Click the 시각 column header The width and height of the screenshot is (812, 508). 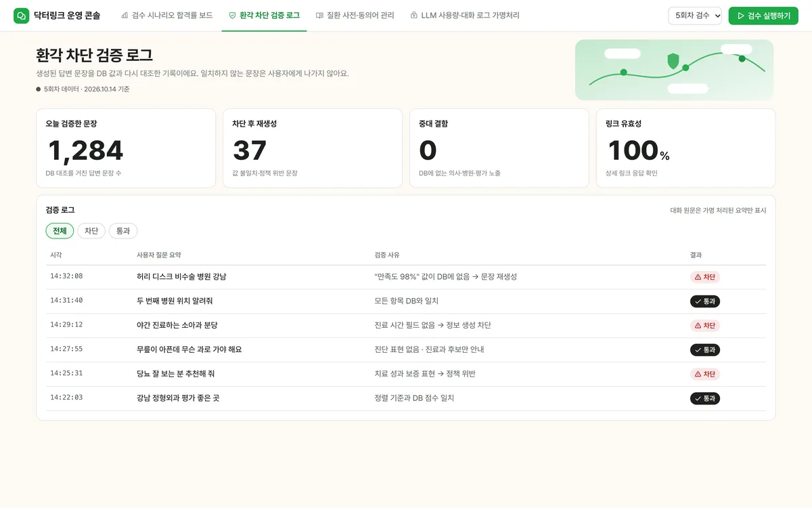[x=56, y=255]
